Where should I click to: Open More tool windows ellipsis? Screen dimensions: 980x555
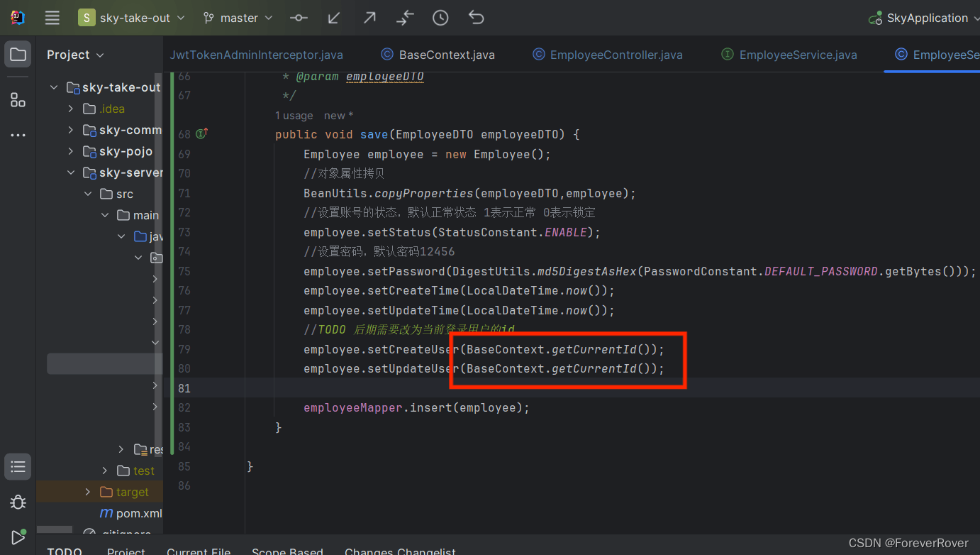tap(18, 135)
